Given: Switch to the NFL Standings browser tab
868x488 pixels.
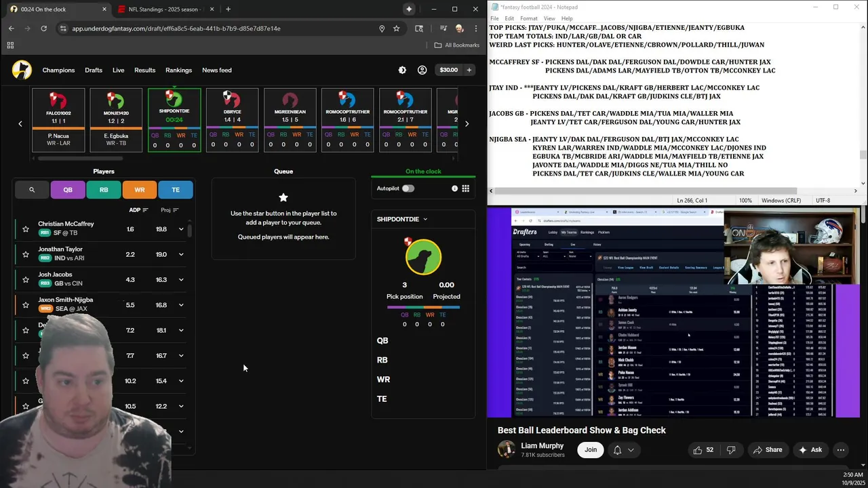Looking at the screenshot, I should click(x=165, y=9).
